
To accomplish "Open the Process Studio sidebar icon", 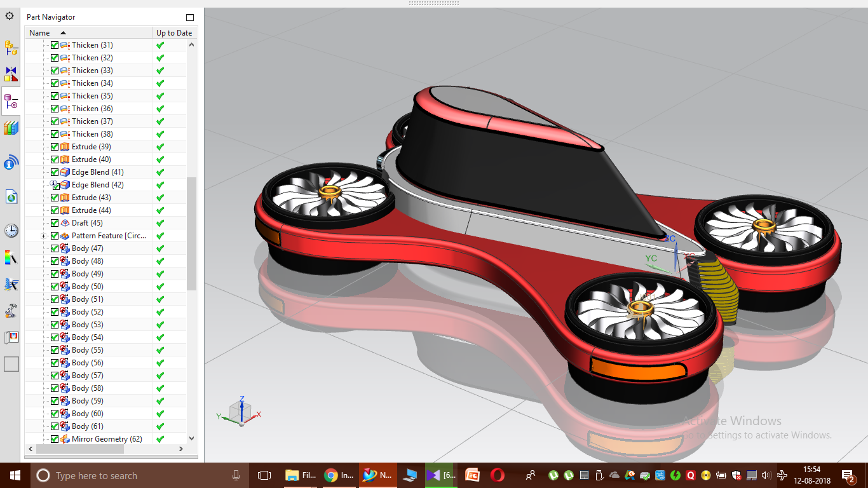I will 11,285.
